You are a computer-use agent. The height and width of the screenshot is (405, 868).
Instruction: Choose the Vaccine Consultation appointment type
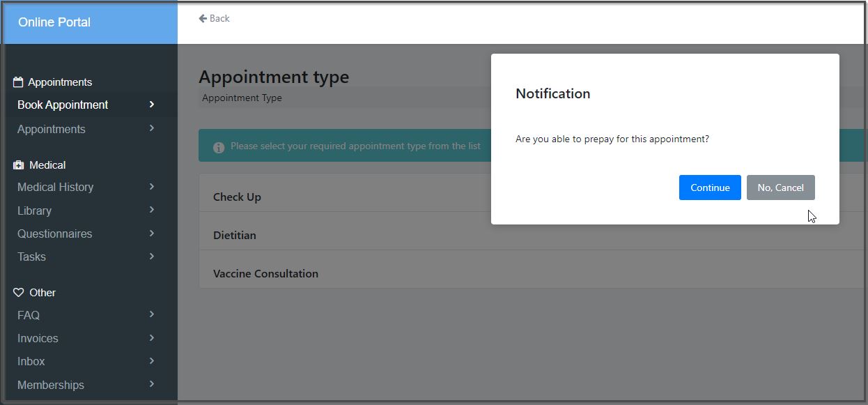tap(531, 273)
